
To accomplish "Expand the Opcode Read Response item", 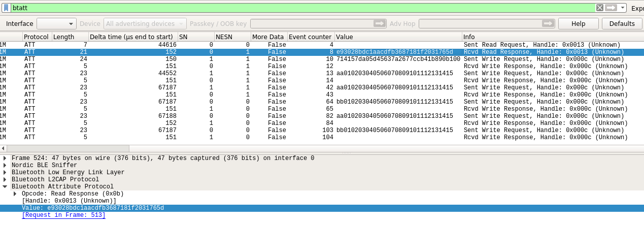I will (15, 194).
